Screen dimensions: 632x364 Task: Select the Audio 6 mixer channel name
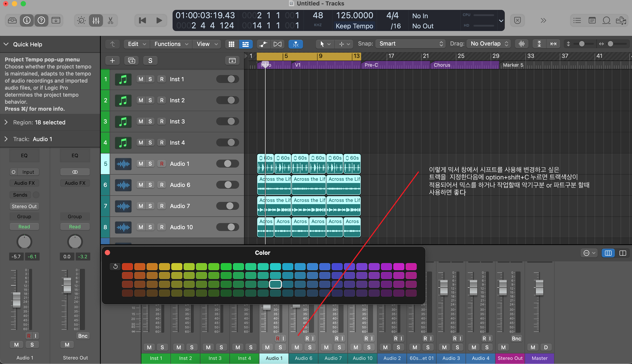303,358
